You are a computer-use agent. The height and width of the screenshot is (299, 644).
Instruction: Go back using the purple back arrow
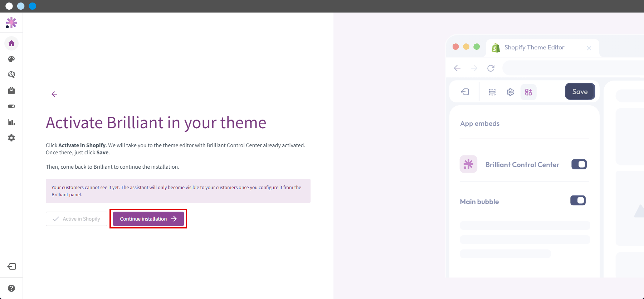(x=54, y=94)
